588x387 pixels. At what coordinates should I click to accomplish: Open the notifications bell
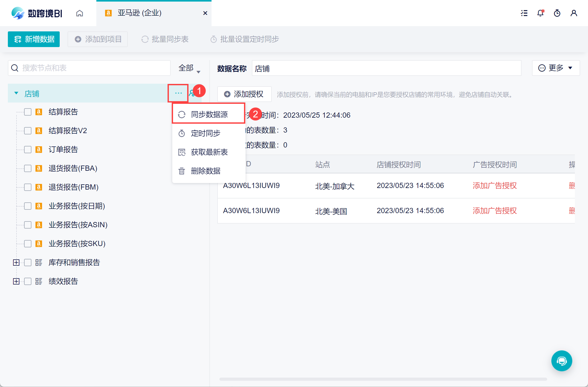click(x=540, y=13)
